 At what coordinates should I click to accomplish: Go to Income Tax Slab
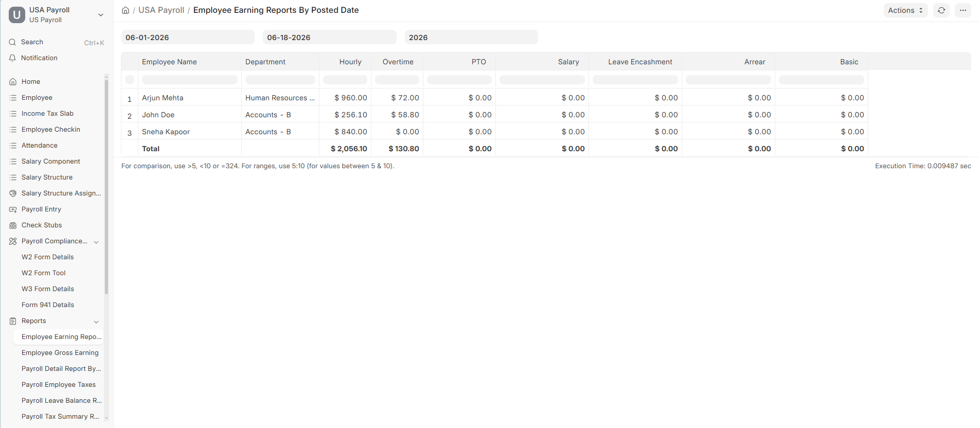point(47,114)
